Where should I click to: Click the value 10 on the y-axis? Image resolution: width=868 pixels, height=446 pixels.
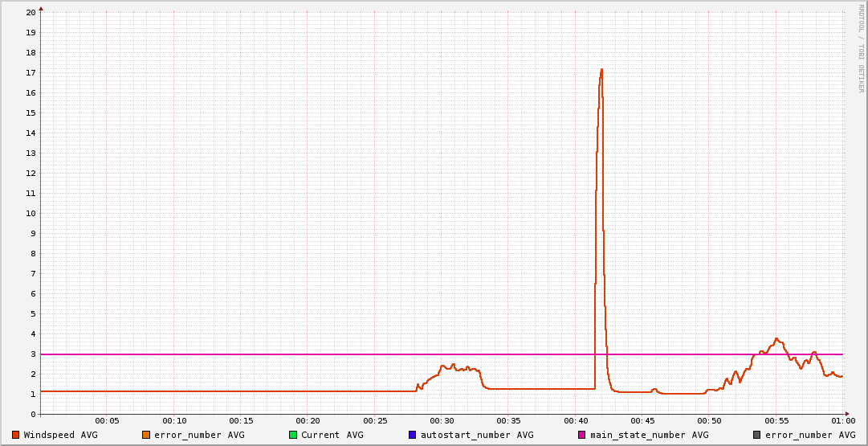click(31, 214)
